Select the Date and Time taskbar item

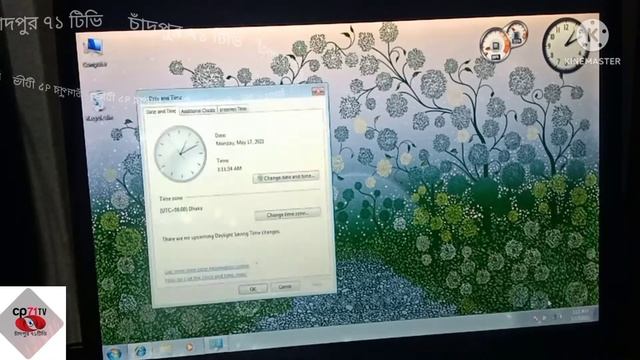[216, 345]
